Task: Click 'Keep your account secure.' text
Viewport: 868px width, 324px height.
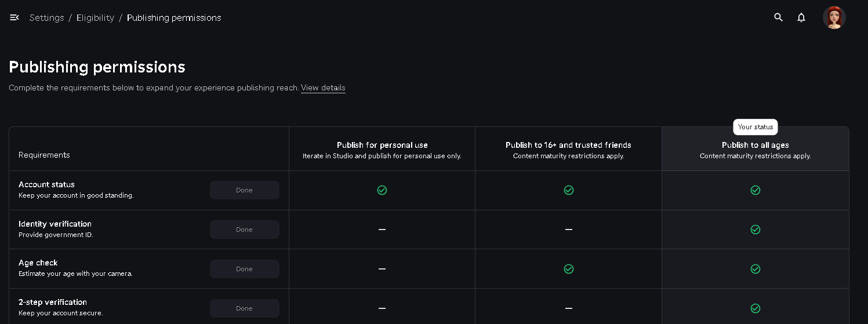Action: (x=61, y=313)
